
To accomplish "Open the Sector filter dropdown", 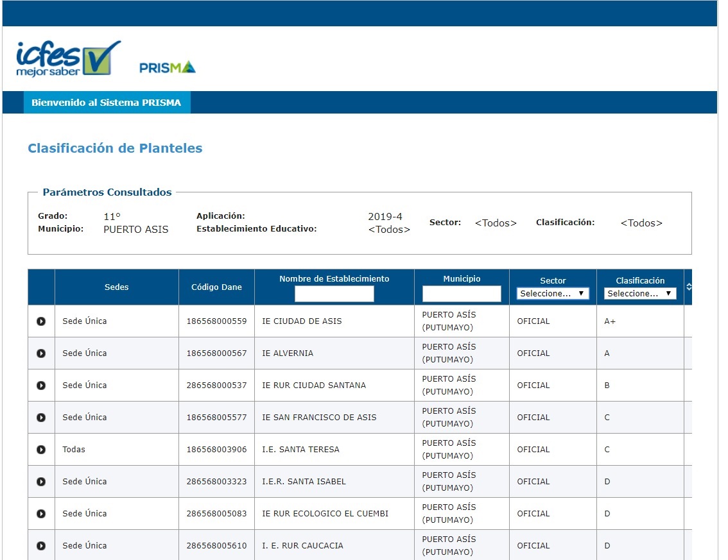I will pos(553,294).
